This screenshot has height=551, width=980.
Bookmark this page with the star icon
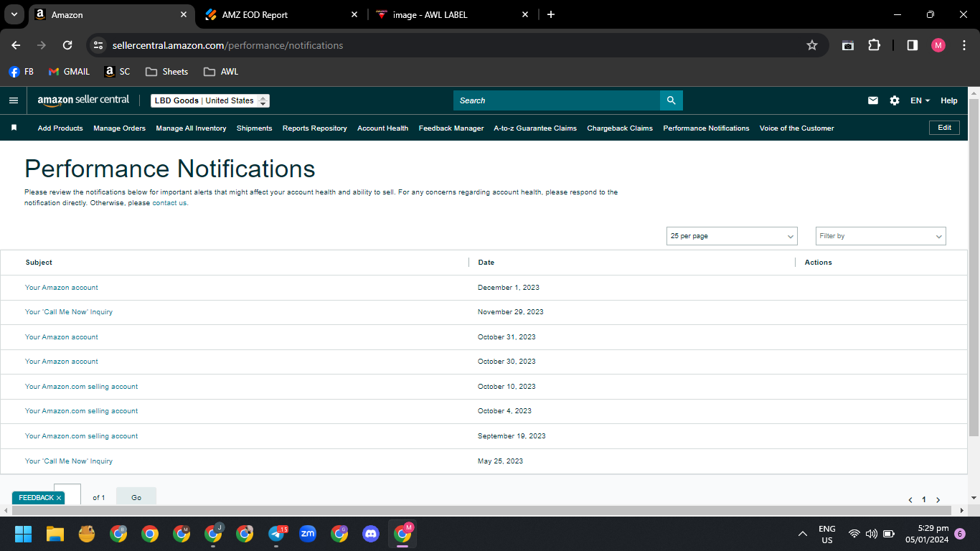coord(812,45)
